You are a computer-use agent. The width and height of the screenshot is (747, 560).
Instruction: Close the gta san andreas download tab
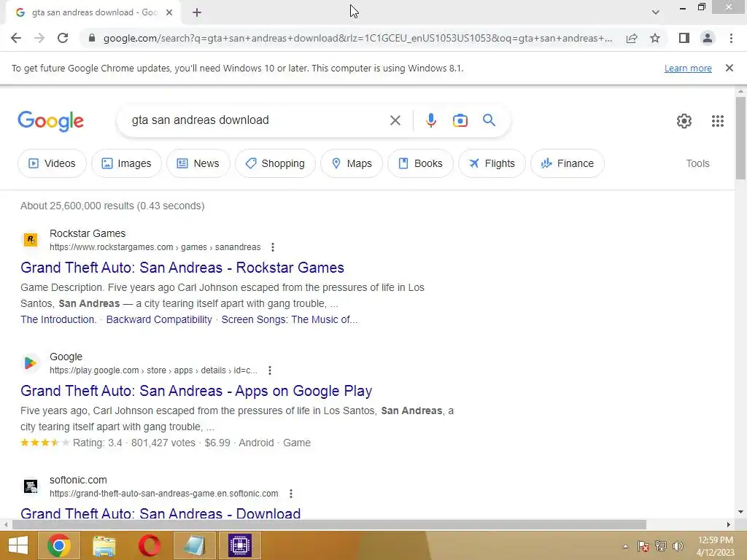[x=169, y=13]
